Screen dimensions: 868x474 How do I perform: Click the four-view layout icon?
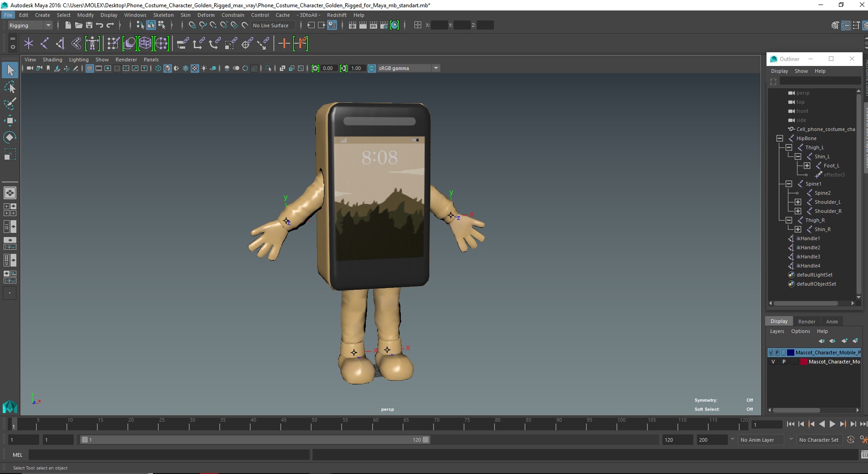10,210
